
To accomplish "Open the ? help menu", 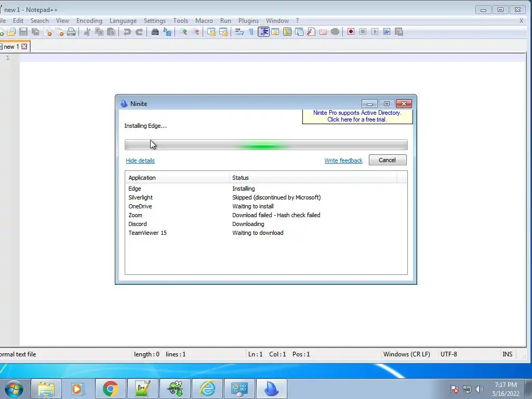I will [x=298, y=21].
